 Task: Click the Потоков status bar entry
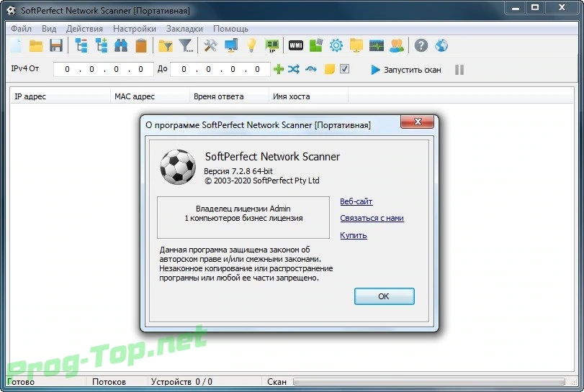[109, 382]
